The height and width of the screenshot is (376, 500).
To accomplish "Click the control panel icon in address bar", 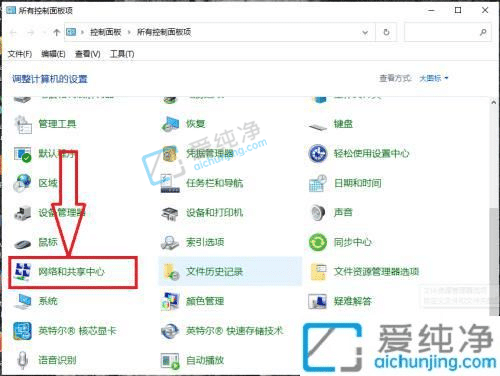I will [71, 32].
